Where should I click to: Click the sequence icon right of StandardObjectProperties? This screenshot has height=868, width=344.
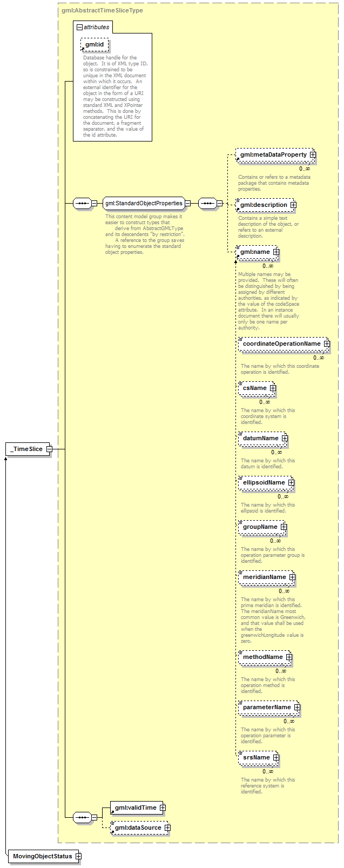[x=207, y=204]
